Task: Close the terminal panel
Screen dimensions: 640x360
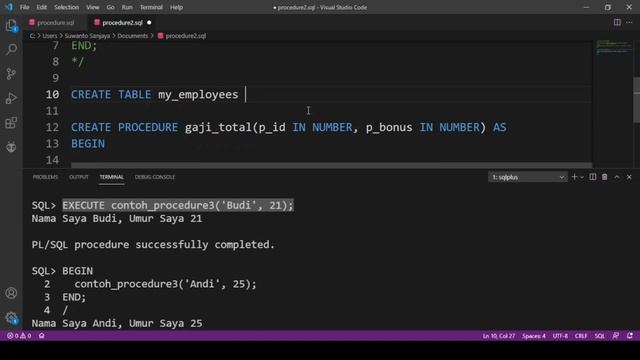Action: pos(629,177)
